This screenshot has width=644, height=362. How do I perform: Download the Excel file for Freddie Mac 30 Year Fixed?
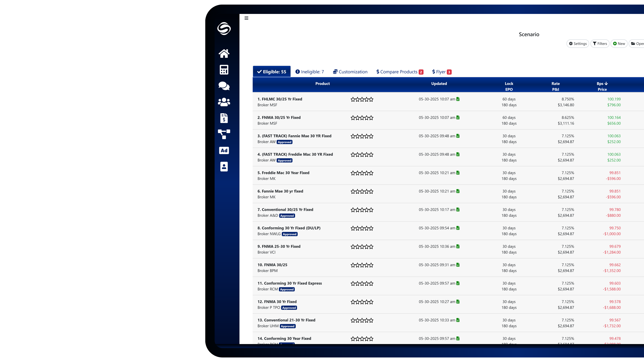pos(458,173)
